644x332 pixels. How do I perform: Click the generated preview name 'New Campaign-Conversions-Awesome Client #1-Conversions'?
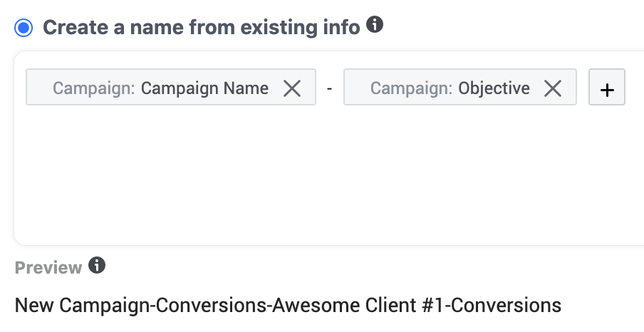click(288, 306)
